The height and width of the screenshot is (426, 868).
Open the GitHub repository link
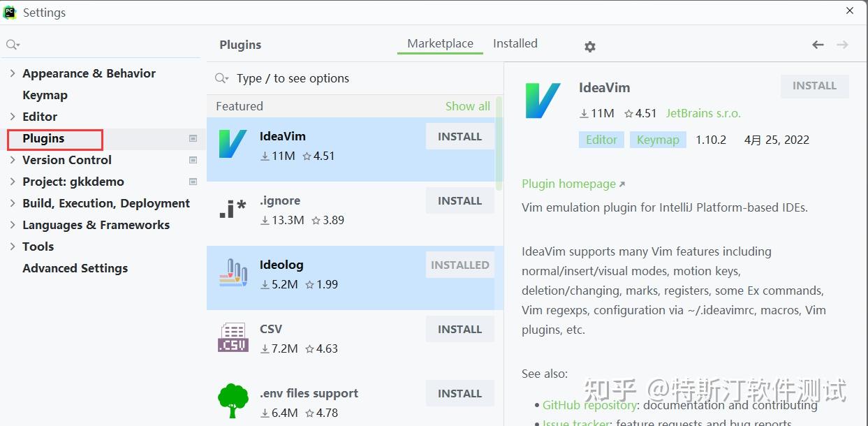[x=589, y=405]
